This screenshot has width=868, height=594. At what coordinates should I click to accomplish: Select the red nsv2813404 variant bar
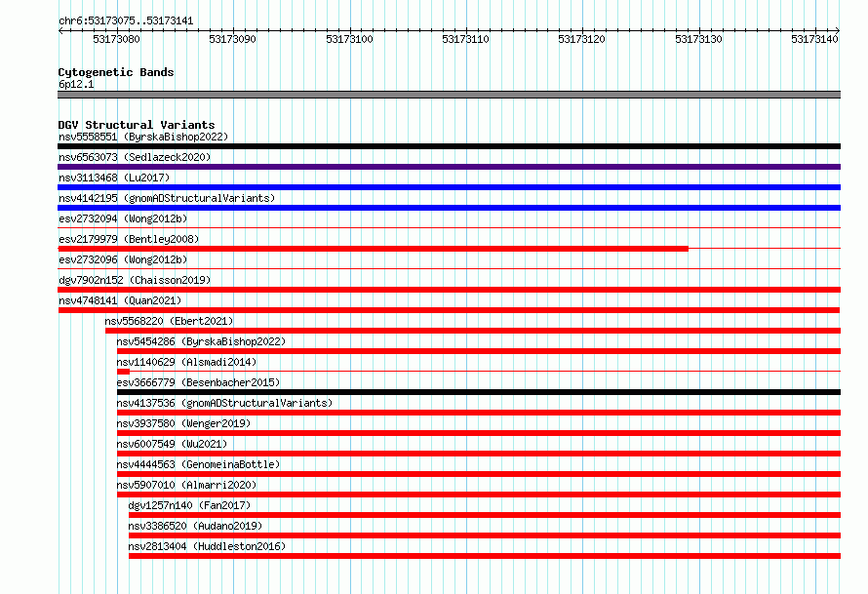485,556
